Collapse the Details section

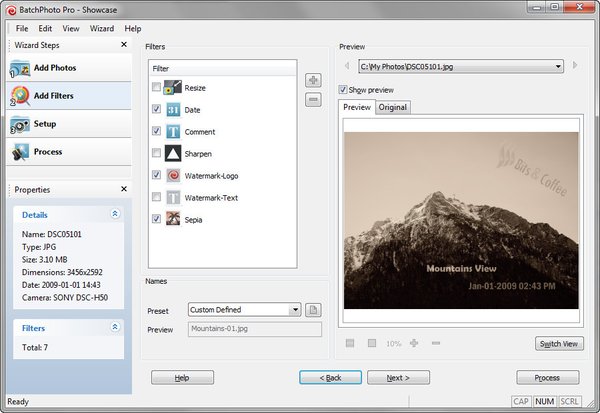115,214
